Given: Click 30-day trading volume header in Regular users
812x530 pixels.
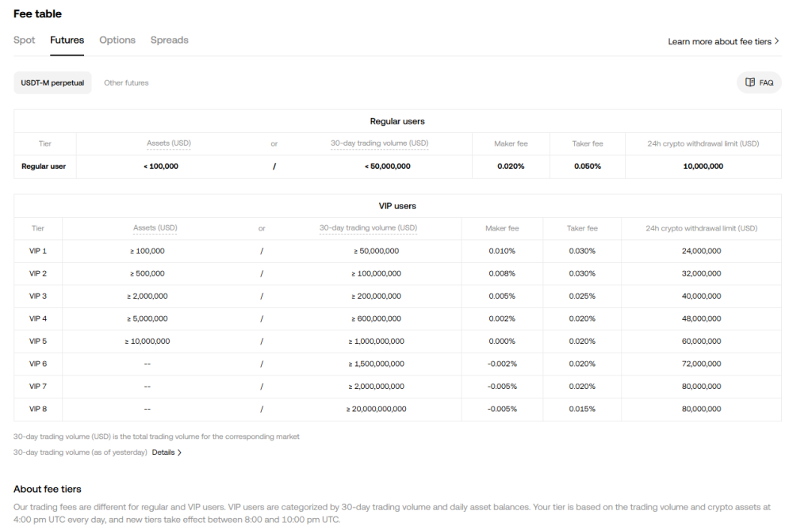Looking at the screenshot, I should (x=379, y=143).
